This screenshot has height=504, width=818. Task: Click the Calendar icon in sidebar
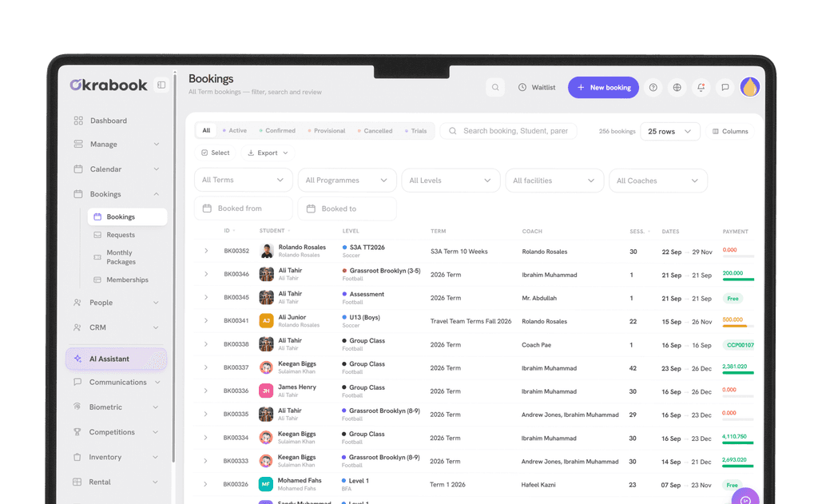pyautogui.click(x=78, y=169)
